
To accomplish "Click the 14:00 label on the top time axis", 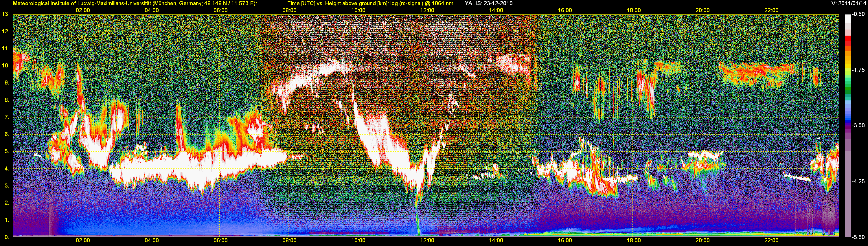I will [496, 10].
